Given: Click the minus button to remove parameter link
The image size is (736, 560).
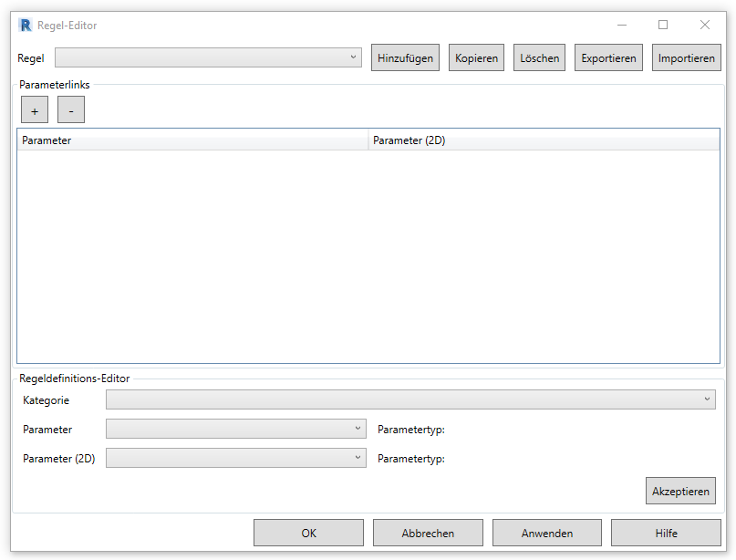Looking at the screenshot, I should coord(71,110).
